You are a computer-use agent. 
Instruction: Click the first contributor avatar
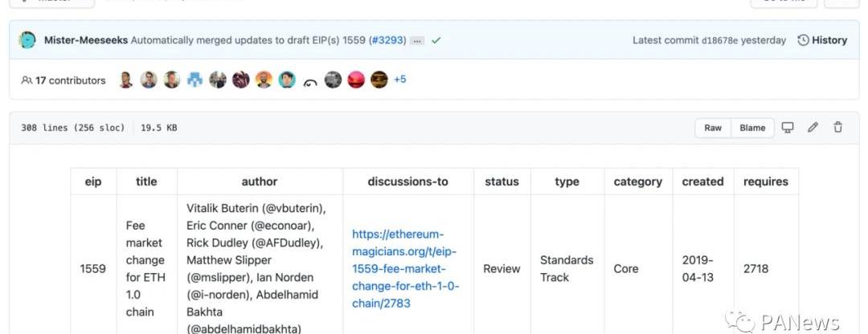point(125,80)
